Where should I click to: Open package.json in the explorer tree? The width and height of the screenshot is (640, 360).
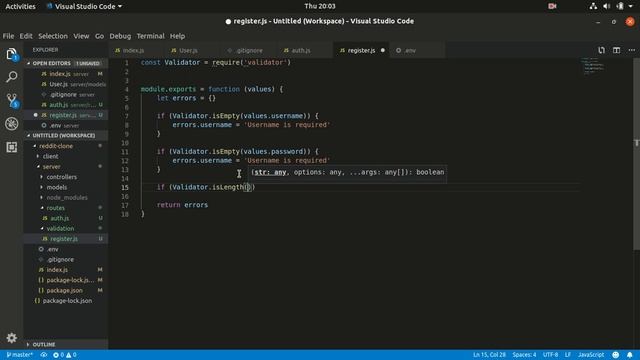pos(65,290)
